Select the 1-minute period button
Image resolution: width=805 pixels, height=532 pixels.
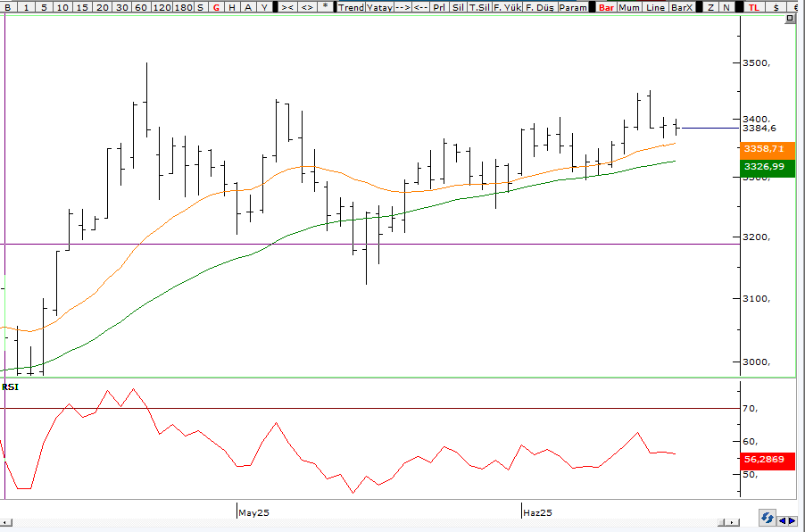tap(26, 7)
